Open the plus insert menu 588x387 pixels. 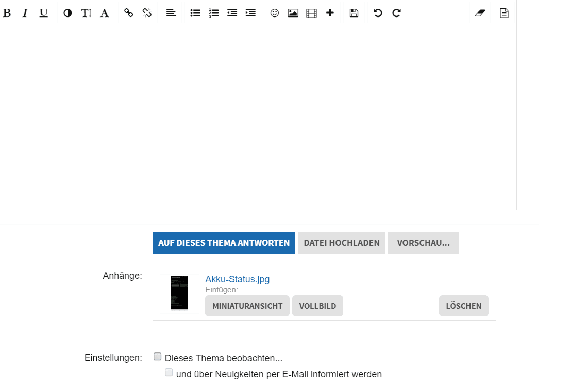click(330, 13)
